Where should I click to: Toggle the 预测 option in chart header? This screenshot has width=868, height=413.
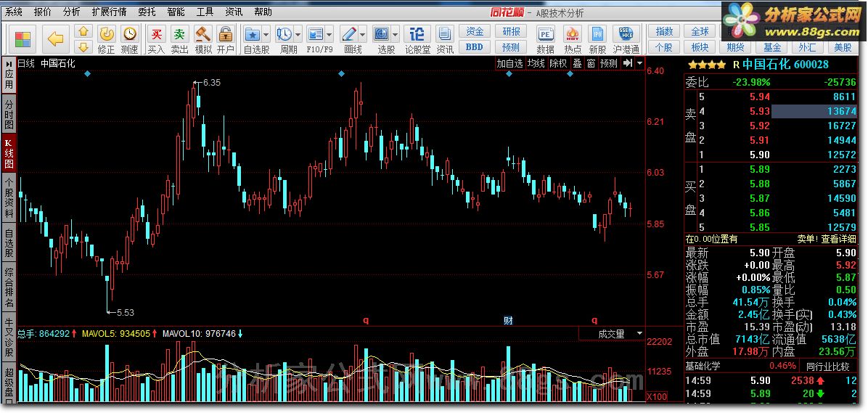point(608,63)
